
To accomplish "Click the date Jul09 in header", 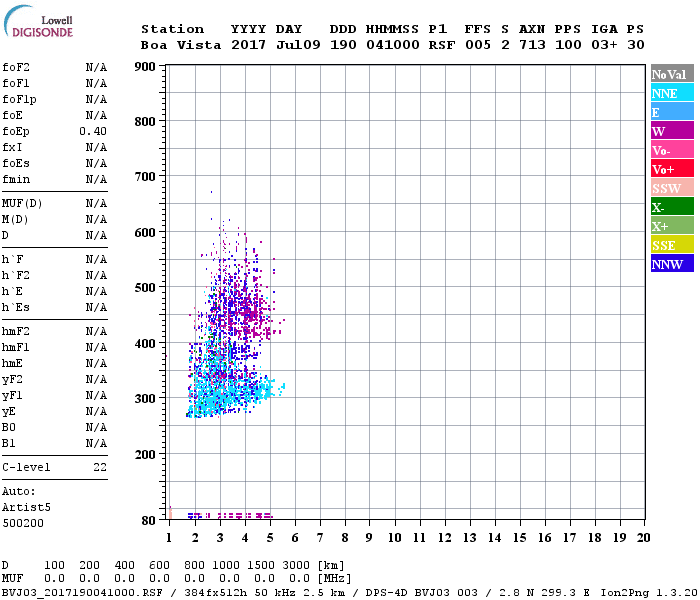I will click(298, 45).
